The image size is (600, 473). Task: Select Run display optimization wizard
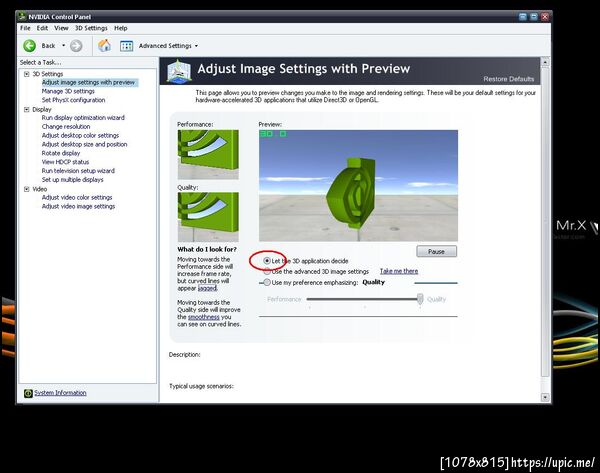click(83, 118)
